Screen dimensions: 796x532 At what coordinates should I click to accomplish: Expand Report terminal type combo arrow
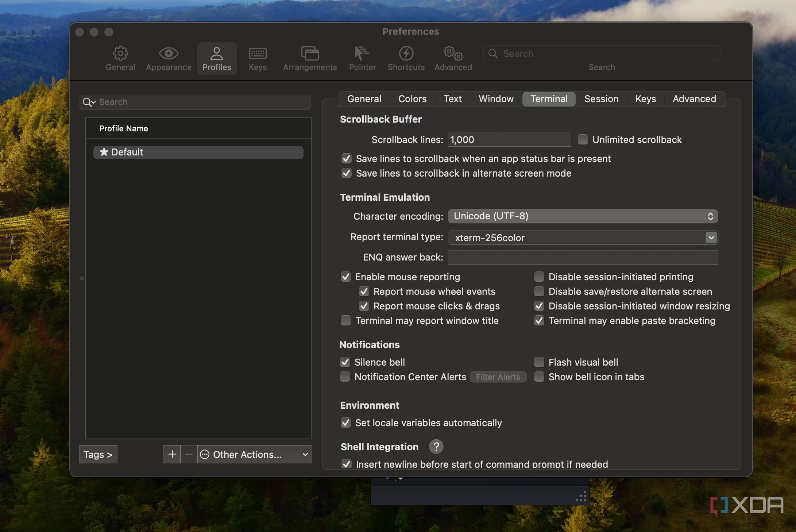tap(711, 238)
